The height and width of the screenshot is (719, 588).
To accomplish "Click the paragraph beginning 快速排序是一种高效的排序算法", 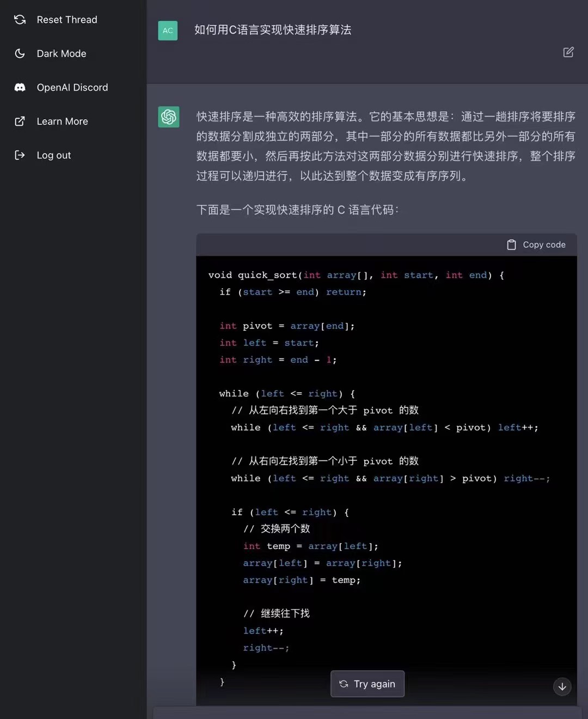I will point(386,146).
